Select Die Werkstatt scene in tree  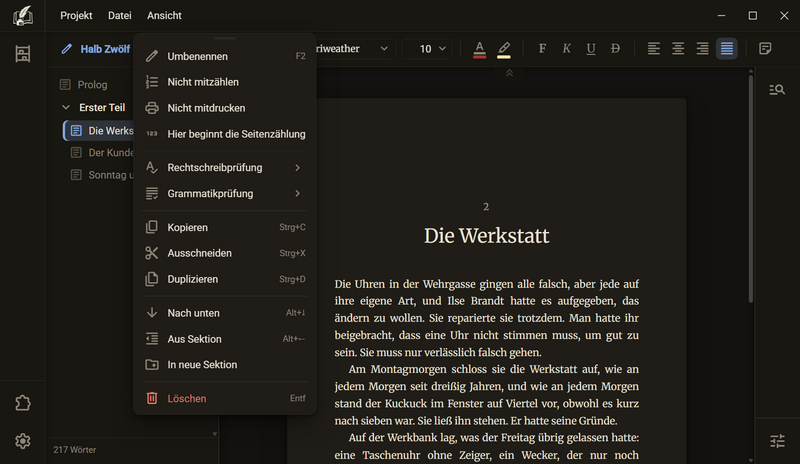pos(99,131)
